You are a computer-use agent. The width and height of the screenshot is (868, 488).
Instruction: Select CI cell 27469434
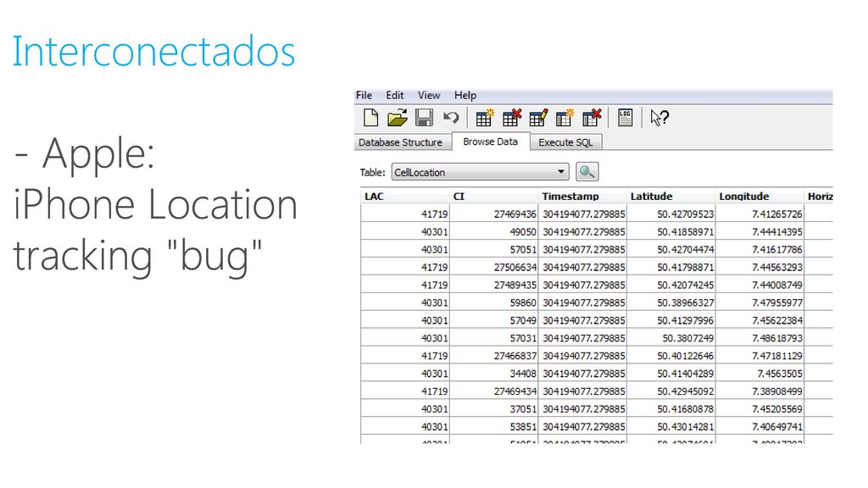[x=493, y=391]
